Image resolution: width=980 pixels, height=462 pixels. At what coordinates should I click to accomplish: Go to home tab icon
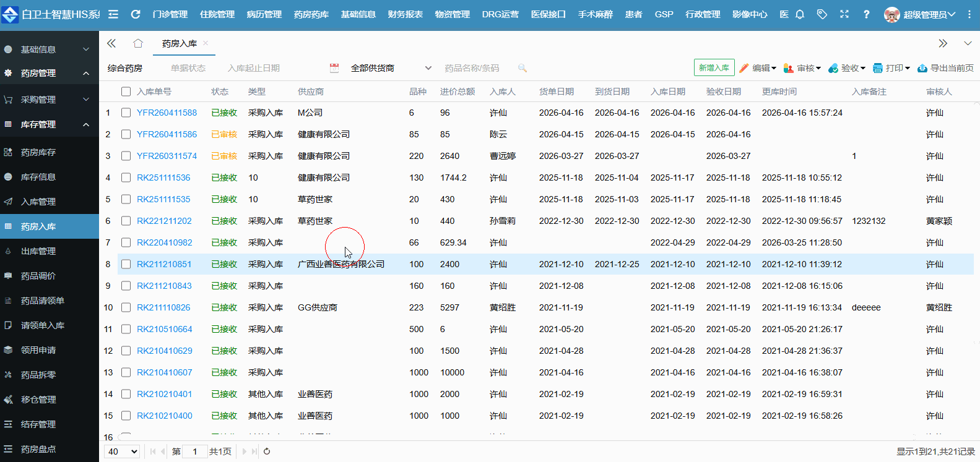pos(138,43)
